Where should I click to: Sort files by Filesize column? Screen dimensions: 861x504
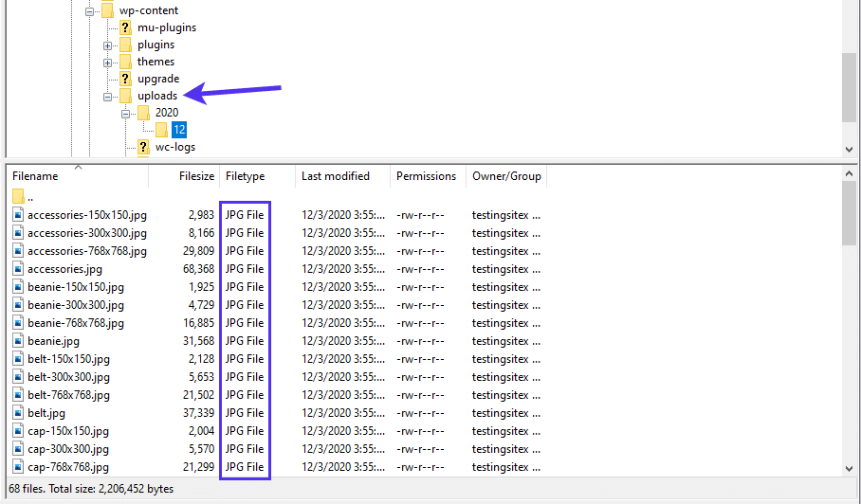pos(196,176)
